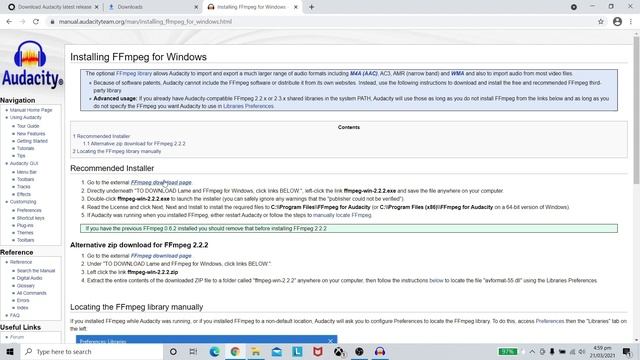Screen dimensions: 640x360
Task: Open the Windows Start menu
Action: coord(10,351)
